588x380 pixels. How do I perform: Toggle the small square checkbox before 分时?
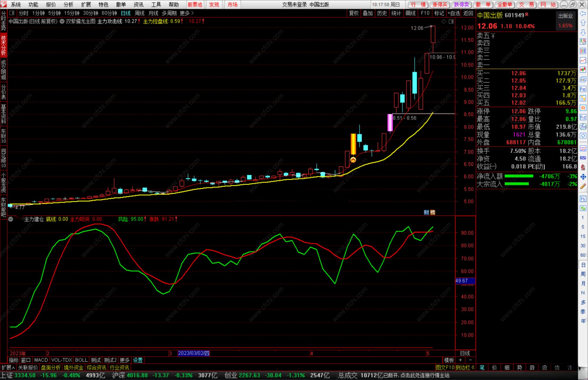click(12, 13)
